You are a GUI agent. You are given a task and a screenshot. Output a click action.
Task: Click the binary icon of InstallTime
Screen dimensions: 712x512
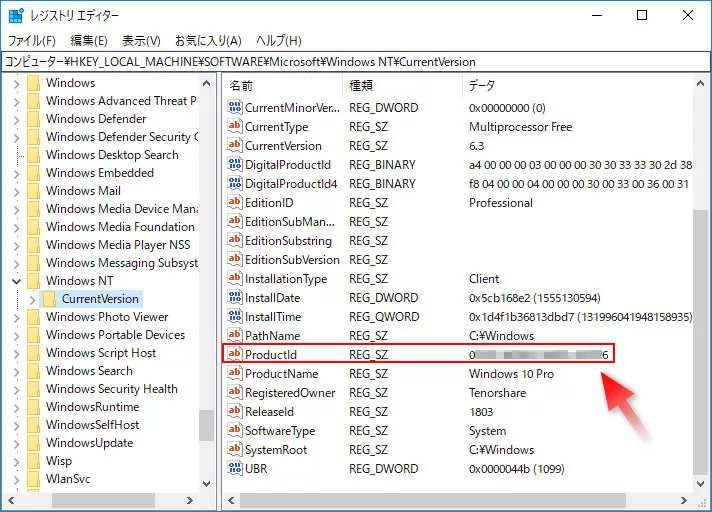click(235, 316)
